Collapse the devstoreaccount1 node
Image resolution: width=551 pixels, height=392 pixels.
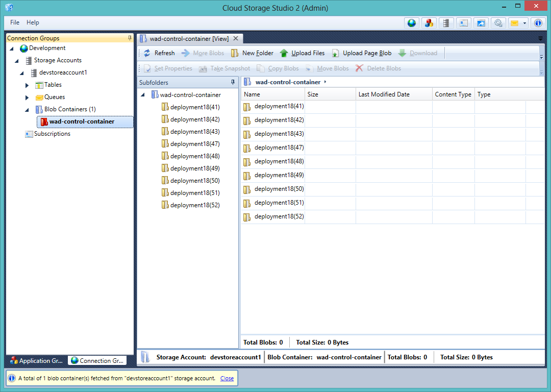(x=22, y=73)
